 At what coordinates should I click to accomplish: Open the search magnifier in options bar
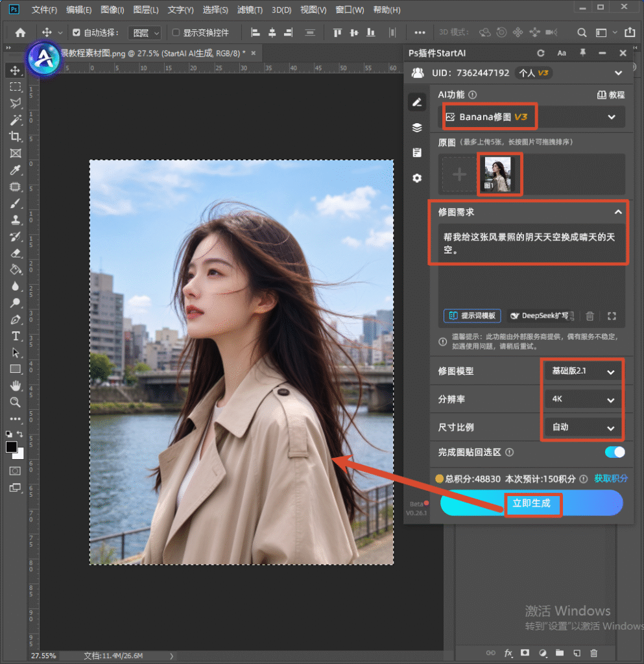pos(582,32)
